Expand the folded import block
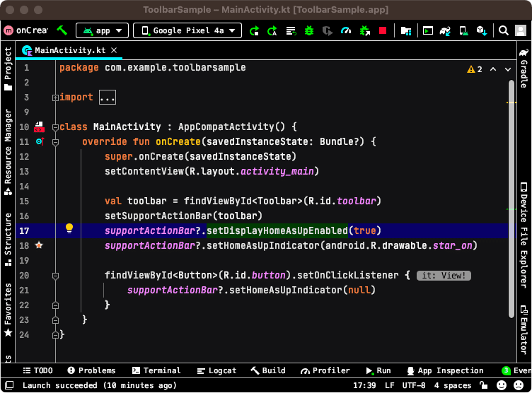 [55, 98]
